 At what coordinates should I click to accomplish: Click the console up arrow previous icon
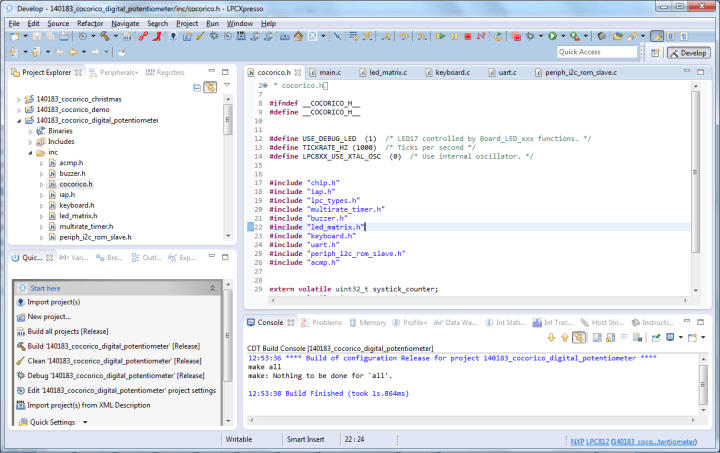coord(565,338)
